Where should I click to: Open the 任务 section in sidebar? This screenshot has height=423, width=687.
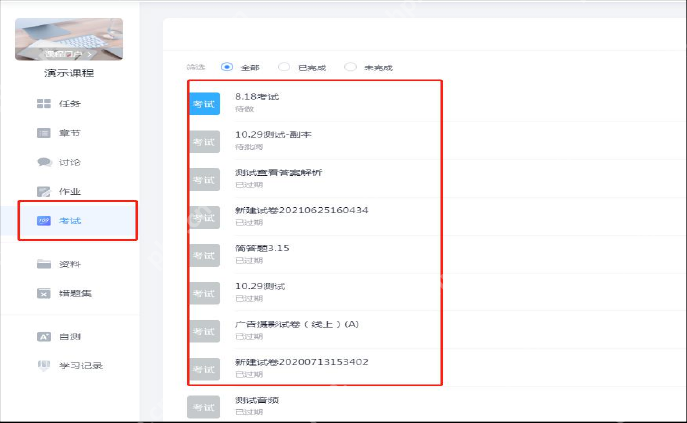[70, 103]
